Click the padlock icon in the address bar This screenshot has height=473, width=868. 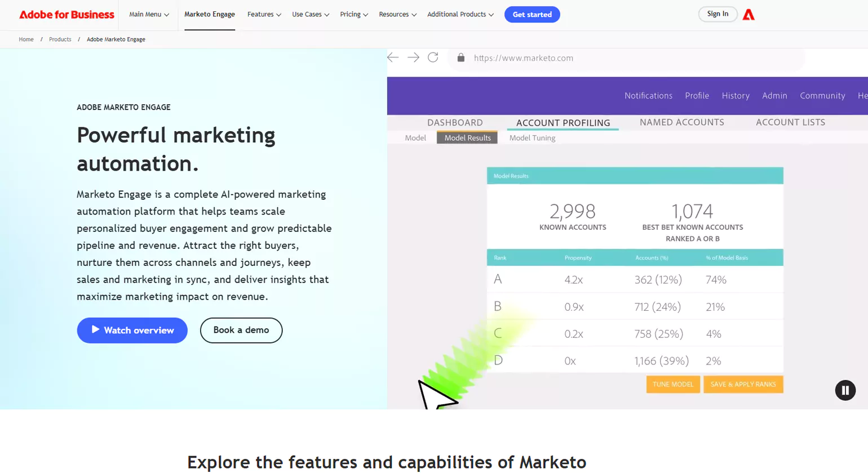coord(460,57)
